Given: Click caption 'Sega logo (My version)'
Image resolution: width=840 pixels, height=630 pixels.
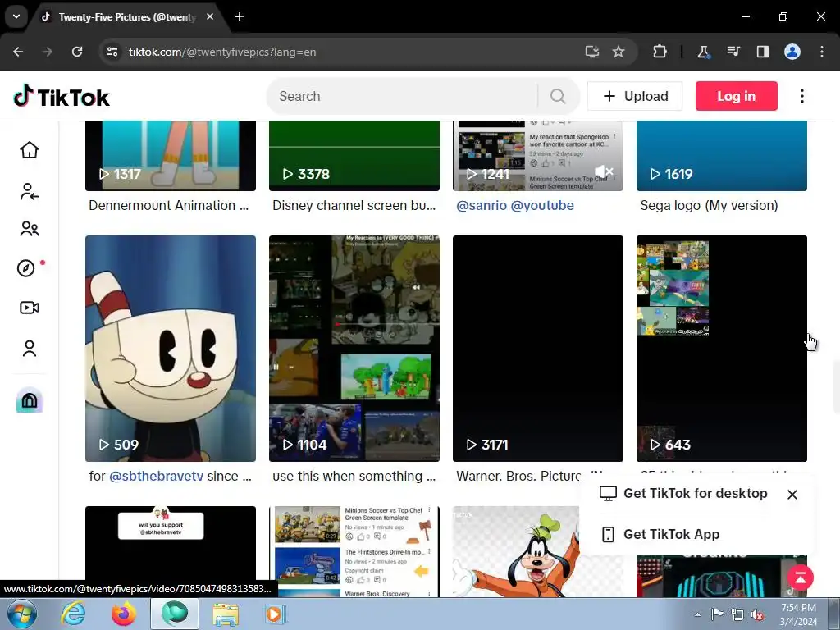Looking at the screenshot, I should tap(709, 205).
